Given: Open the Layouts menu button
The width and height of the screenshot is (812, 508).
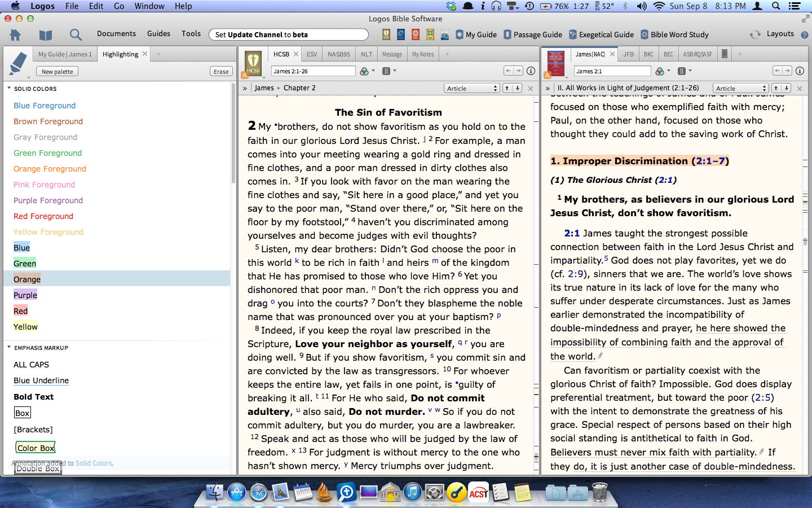Looking at the screenshot, I should coord(780,34).
